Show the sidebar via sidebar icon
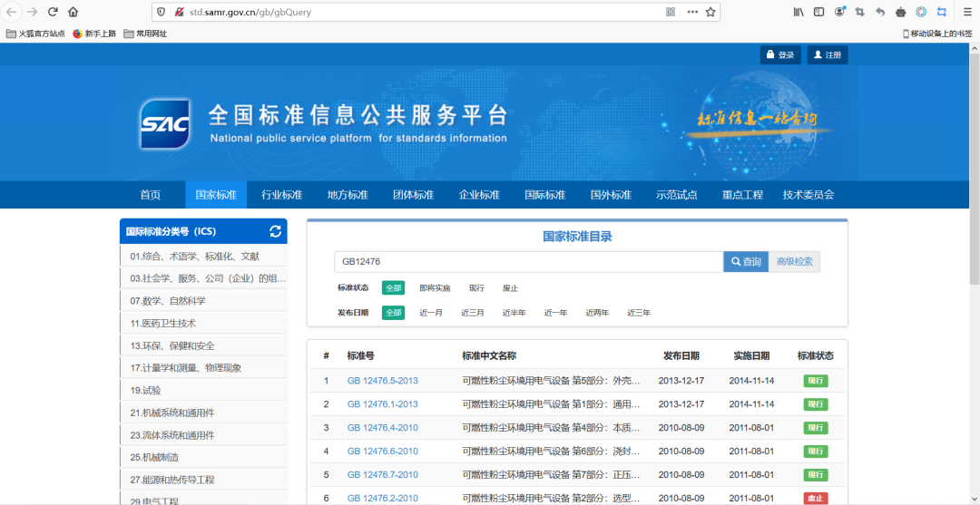 pos(818,12)
